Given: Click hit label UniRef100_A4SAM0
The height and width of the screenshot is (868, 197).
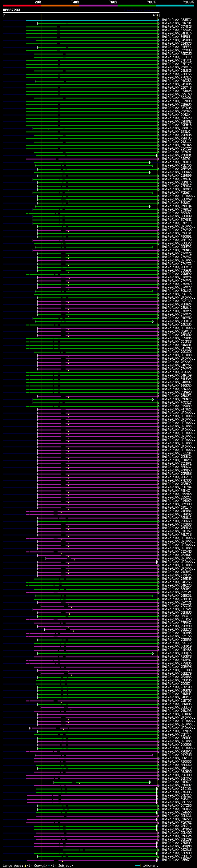Looking at the screenshot, I should click(x=177, y=40).
